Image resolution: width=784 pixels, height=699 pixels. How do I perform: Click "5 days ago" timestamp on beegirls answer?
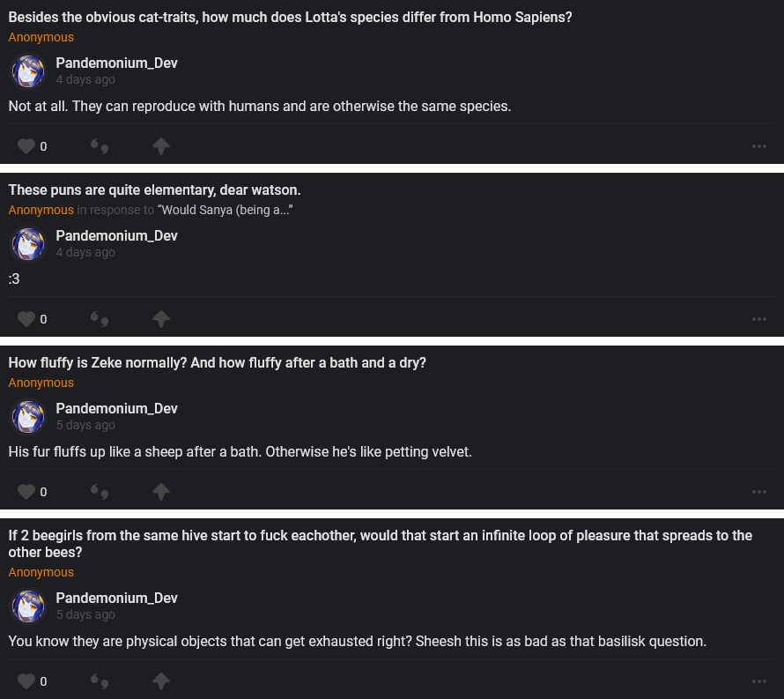click(85, 615)
